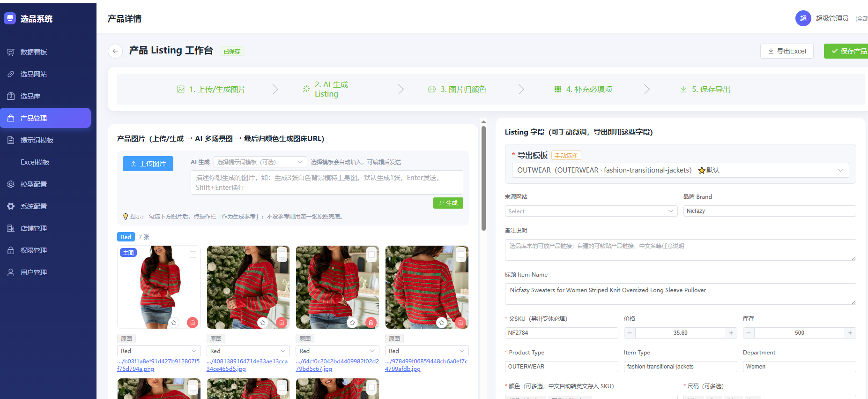Screen dimensions: 868x399
Task: Click the 导出Excel button
Action: click(x=787, y=51)
